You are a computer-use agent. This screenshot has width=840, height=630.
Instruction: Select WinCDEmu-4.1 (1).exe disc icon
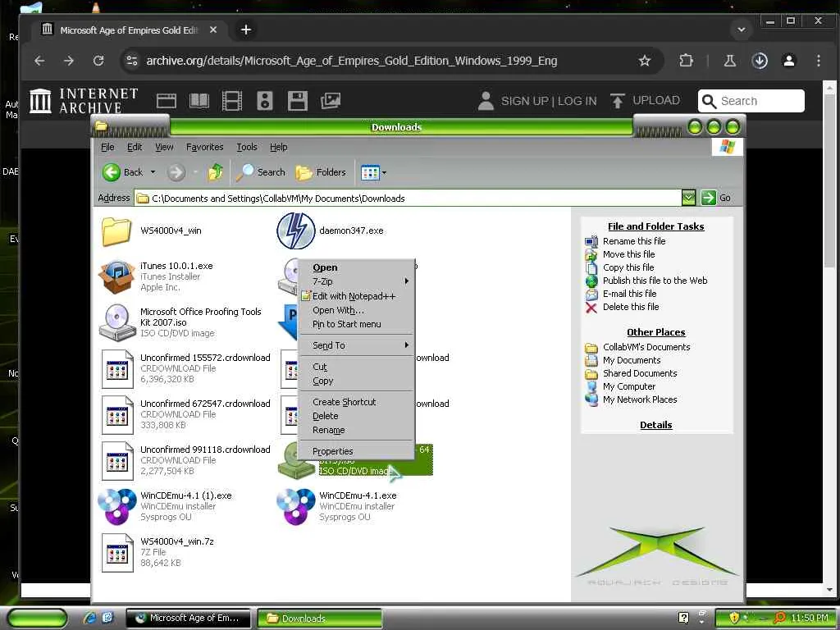tap(116, 506)
